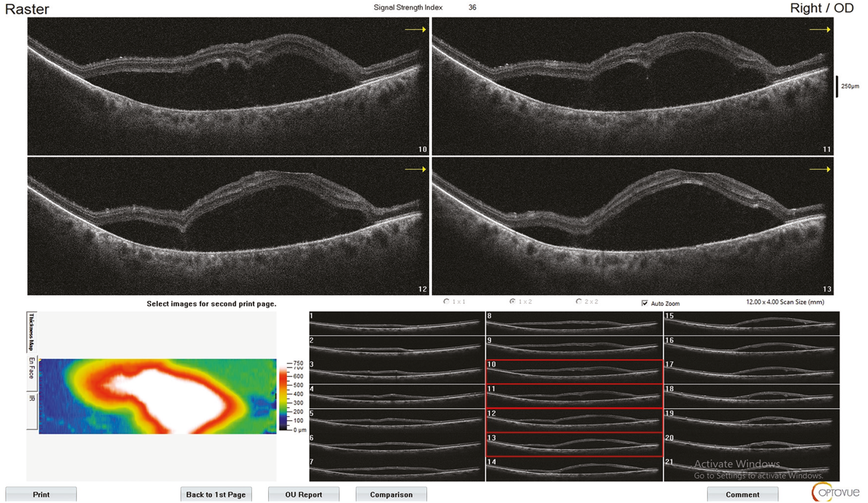The image size is (868, 503).
Task: Toggle the Auto Zoom checkbox
Action: [x=645, y=303]
